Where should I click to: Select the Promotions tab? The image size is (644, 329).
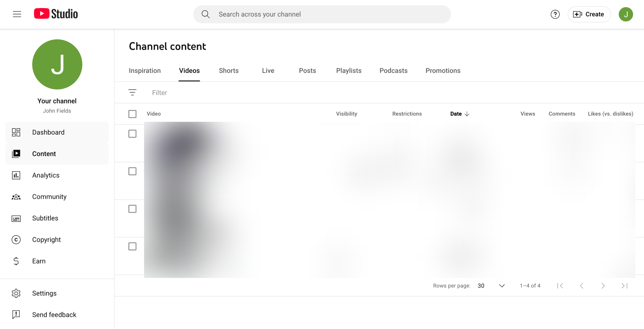tap(443, 71)
